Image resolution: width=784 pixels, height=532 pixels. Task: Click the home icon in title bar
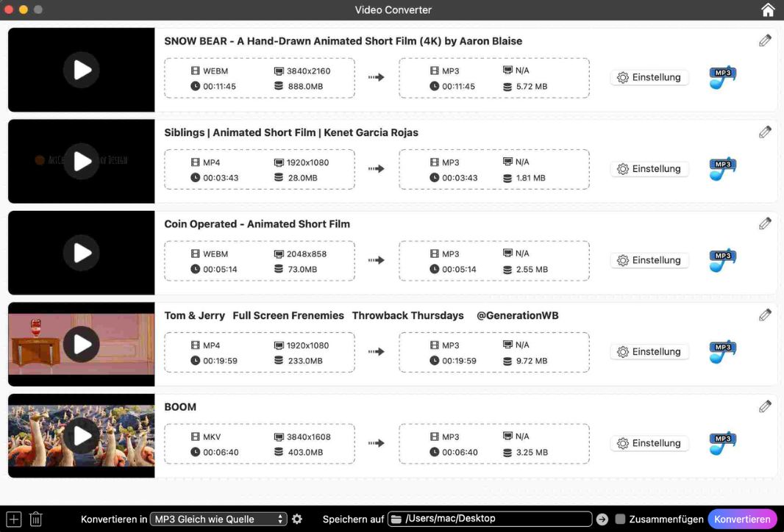coord(768,10)
